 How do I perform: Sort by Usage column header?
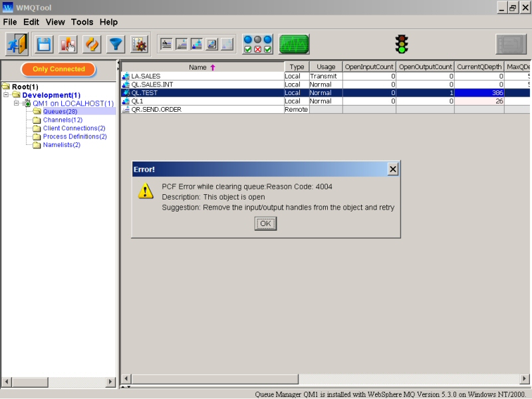(x=326, y=67)
